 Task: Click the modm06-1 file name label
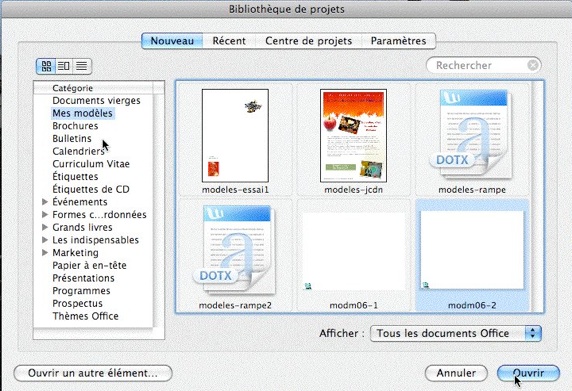[353, 305]
